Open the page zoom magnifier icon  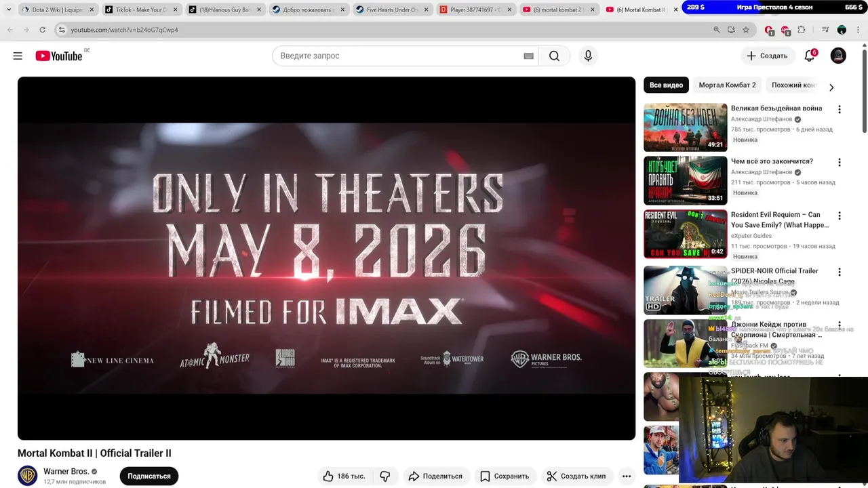coord(717,30)
